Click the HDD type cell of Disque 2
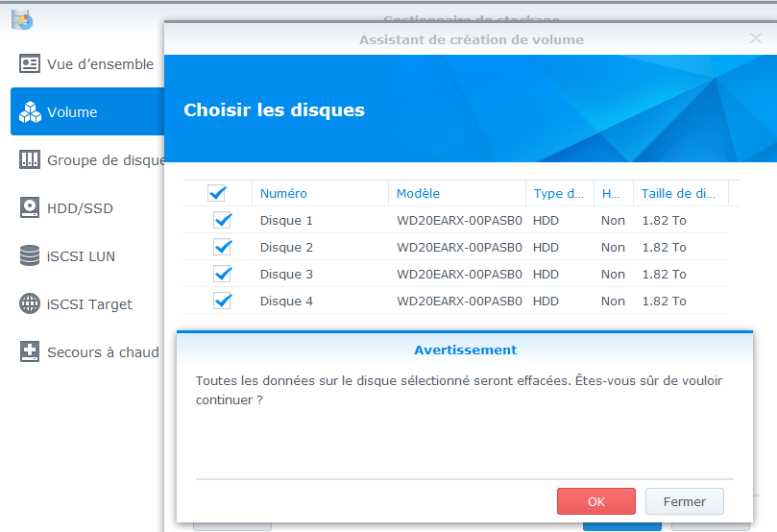777x532 pixels. coord(546,247)
